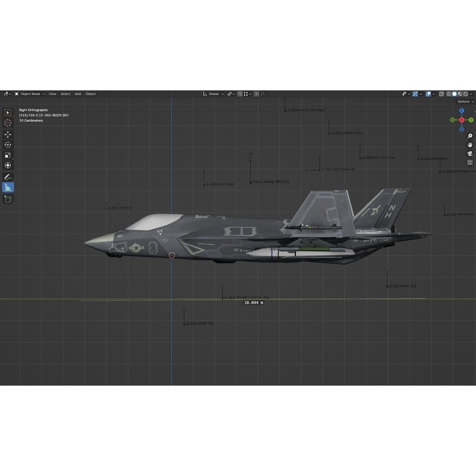Click the Right Orthographic view label
The height and width of the screenshot is (476, 476).
[33, 110]
